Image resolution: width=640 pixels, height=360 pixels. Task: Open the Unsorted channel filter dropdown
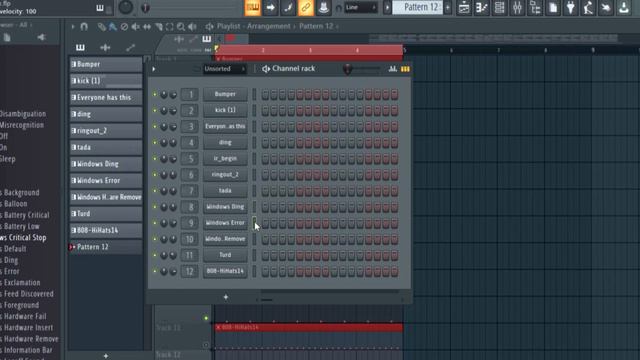(224, 69)
